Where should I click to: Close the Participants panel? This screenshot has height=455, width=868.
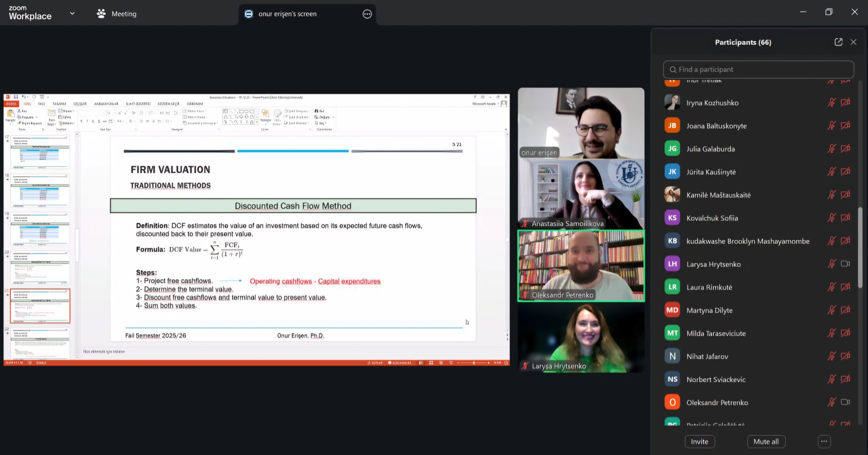pos(854,42)
